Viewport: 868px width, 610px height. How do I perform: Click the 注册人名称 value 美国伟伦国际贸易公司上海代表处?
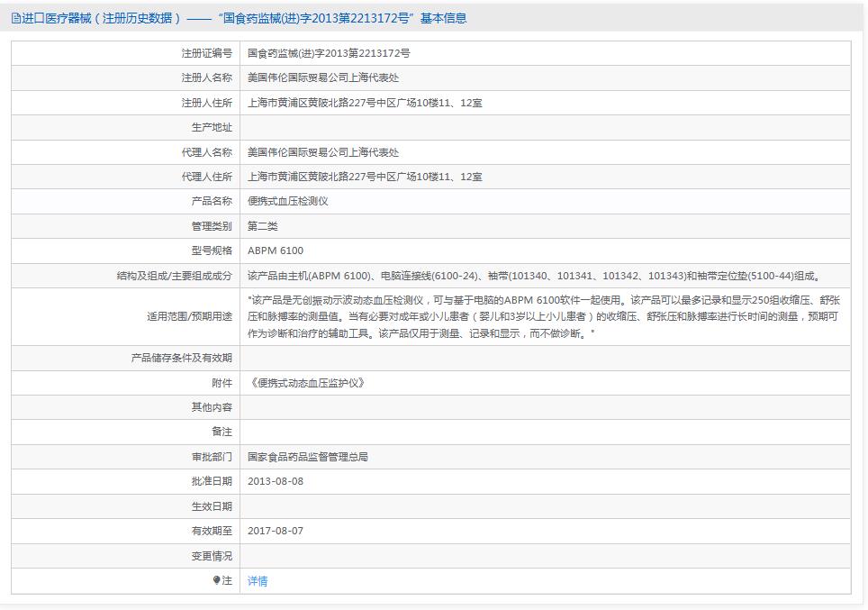pyautogui.click(x=323, y=78)
